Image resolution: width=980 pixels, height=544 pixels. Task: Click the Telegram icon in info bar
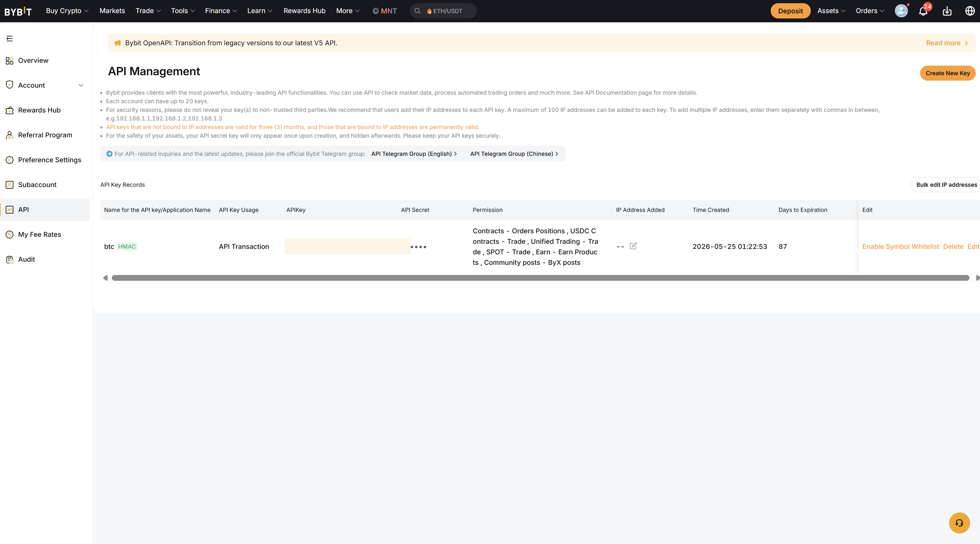pos(109,154)
